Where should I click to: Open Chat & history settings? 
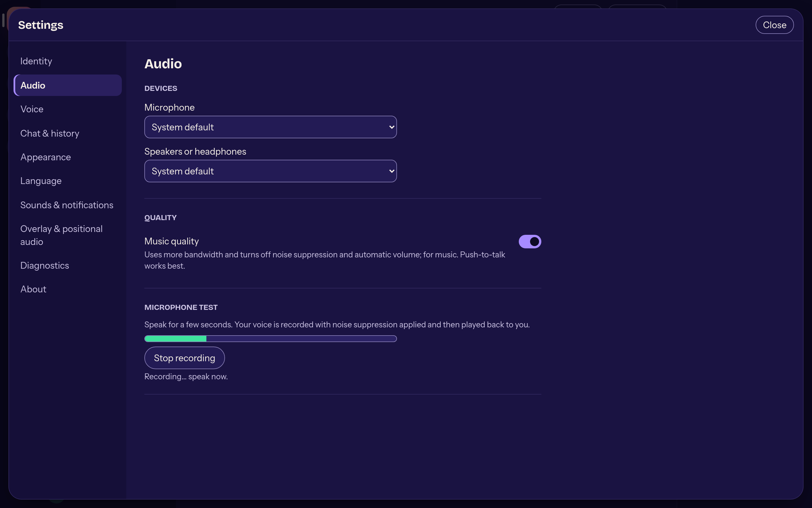(67, 133)
